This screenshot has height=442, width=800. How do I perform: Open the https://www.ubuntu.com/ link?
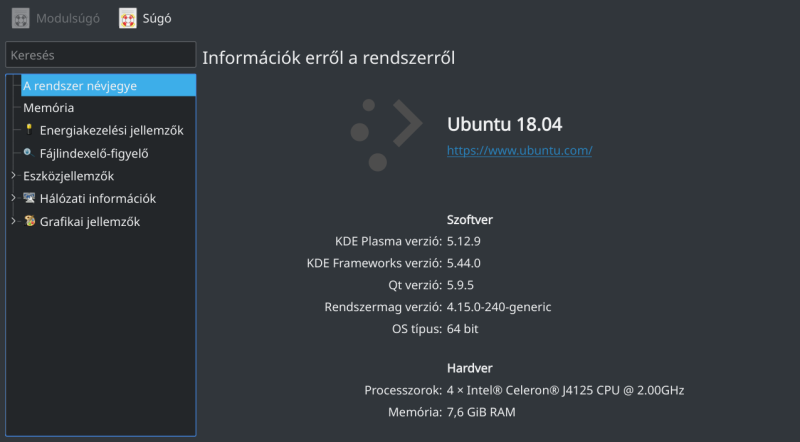click(519, 151)
